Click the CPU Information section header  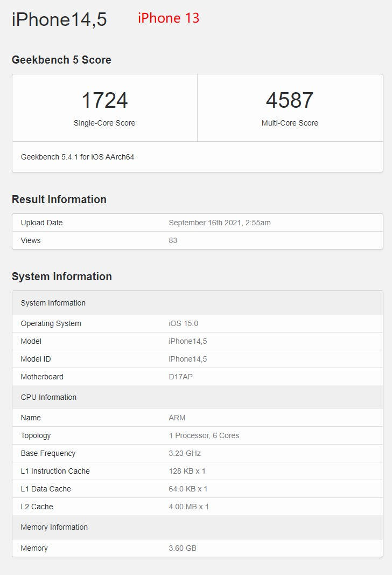pos(198,397)
